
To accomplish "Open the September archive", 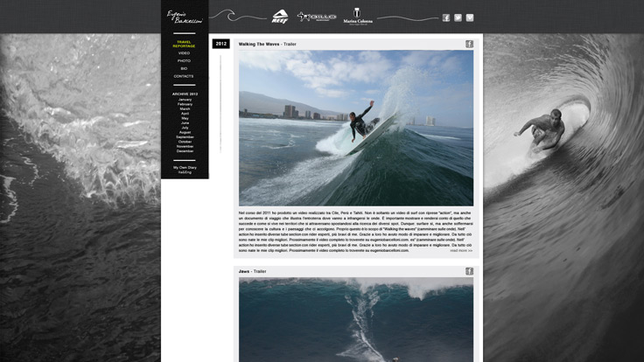I will coord(185,137).
